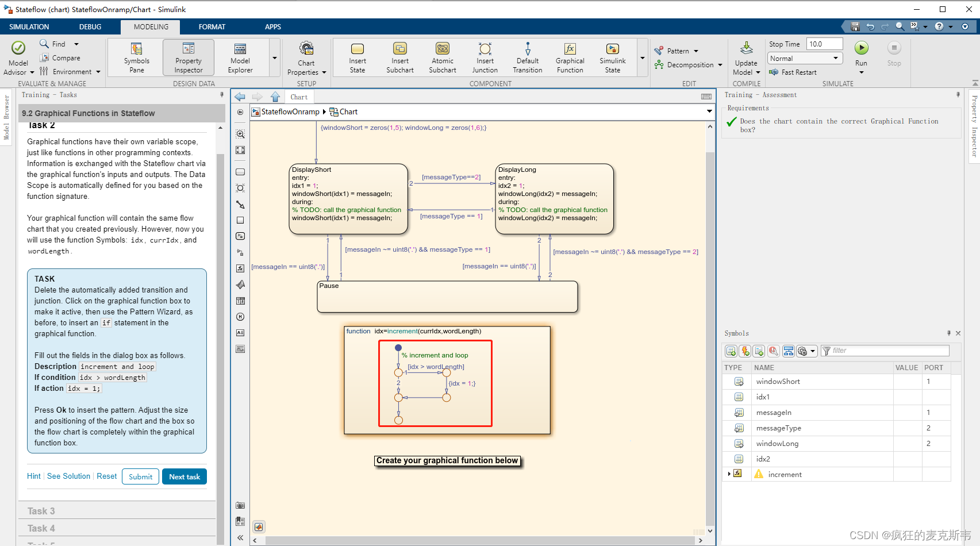Pin the Symbols panel
This screenshot has height=546, width=980.
pos(948,333)
